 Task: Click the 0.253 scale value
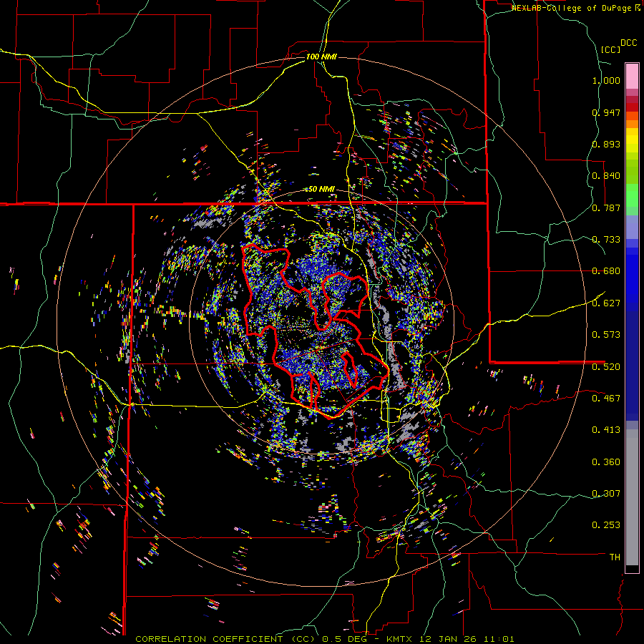606,525
